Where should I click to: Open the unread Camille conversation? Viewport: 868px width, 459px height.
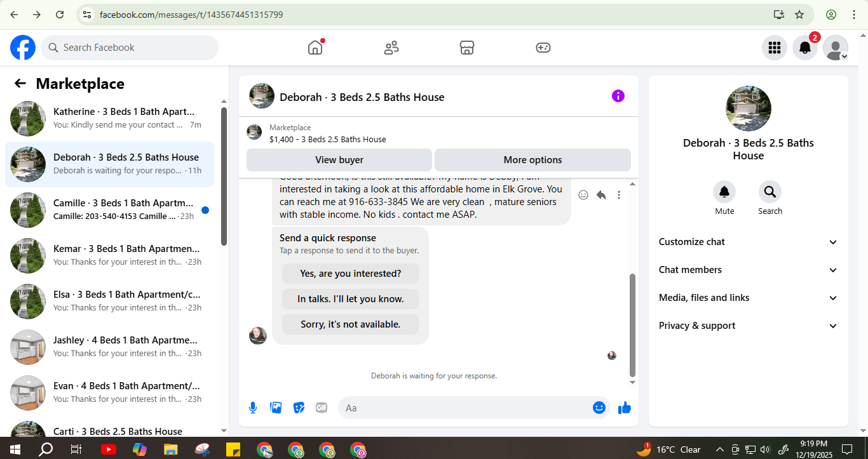tap(109, 210)
